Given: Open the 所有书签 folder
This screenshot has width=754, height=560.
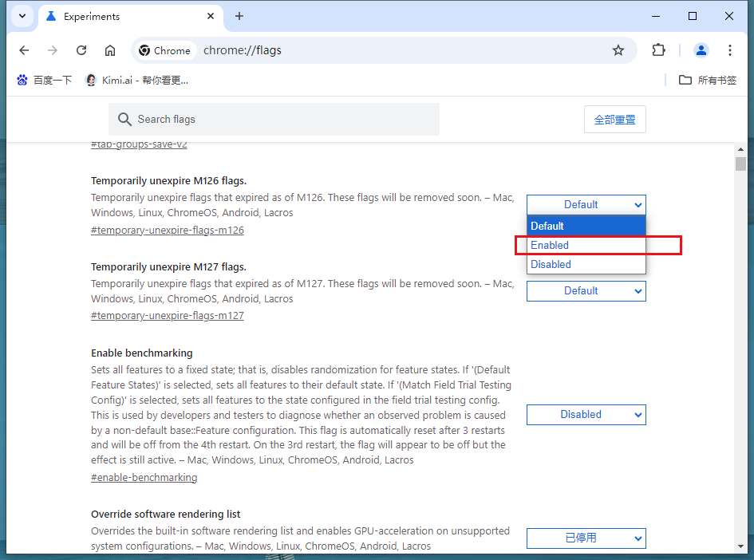Looking at the screenshot, I should coord(708,81).
